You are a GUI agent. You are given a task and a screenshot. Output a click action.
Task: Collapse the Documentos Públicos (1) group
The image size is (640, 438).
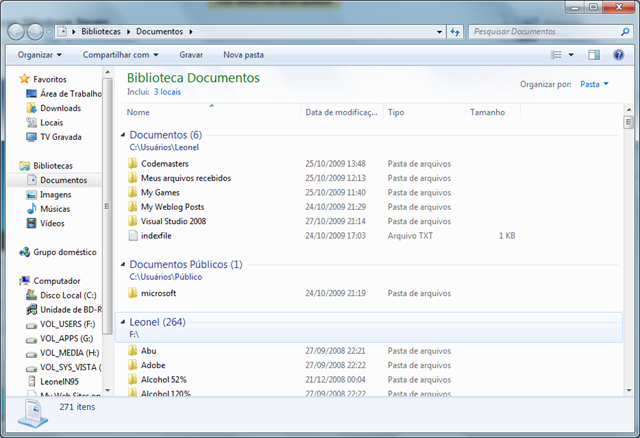point(123,265)
